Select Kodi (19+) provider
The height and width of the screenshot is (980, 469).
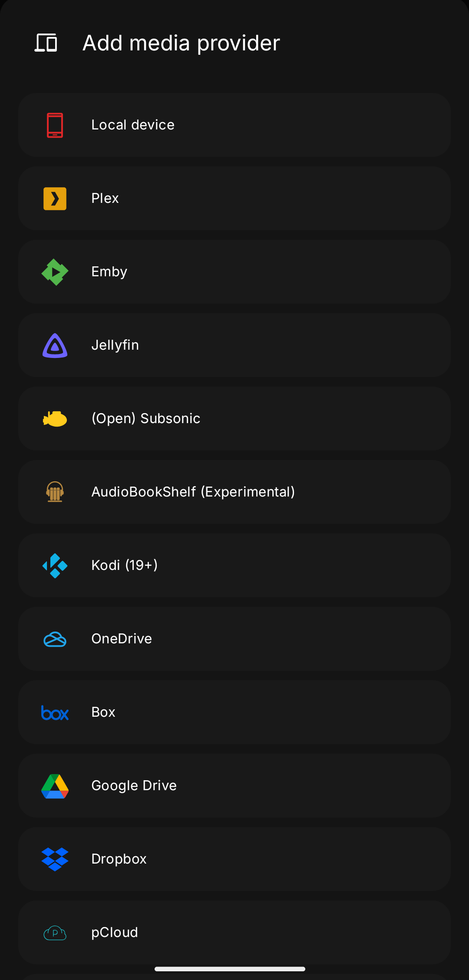pos(234,566)
